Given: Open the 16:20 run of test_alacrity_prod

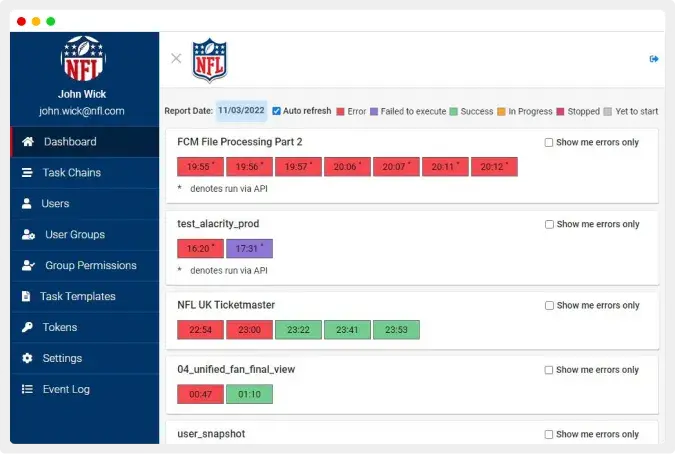Looking at the screenshot, I should coord(201,248).
